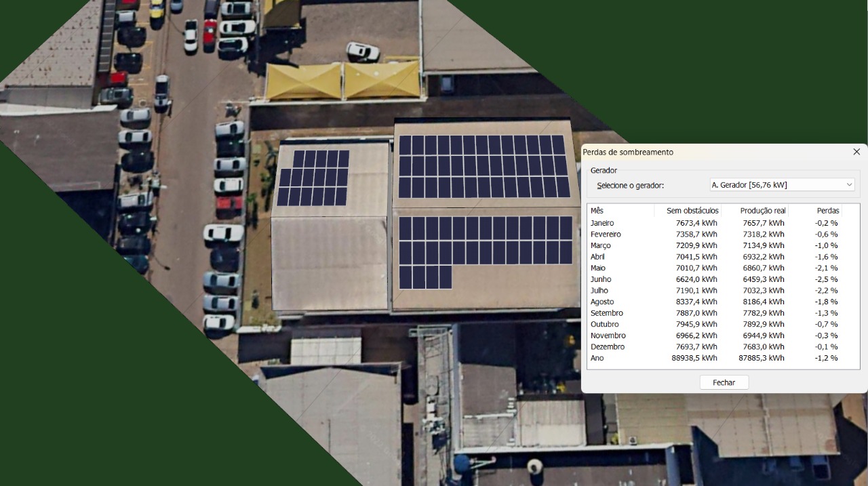Image resolution: width=868 pixels, height=486 pixels.
Task: Click the generator dropdown chevron arrow
Action: click(x=849, y=185)
